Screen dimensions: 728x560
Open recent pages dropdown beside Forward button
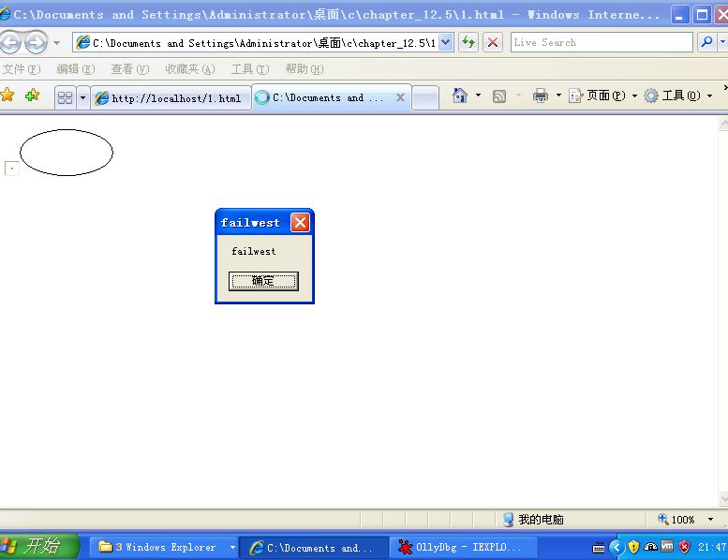(x=56, y=43)
